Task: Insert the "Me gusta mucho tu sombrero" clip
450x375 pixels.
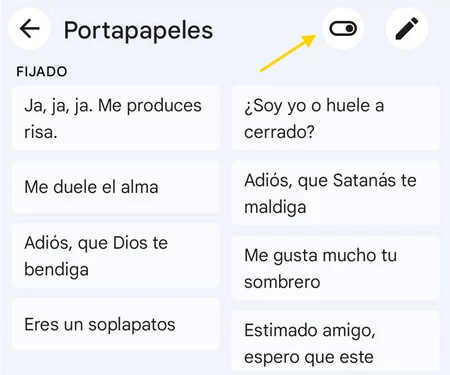Action: point(336,268)
